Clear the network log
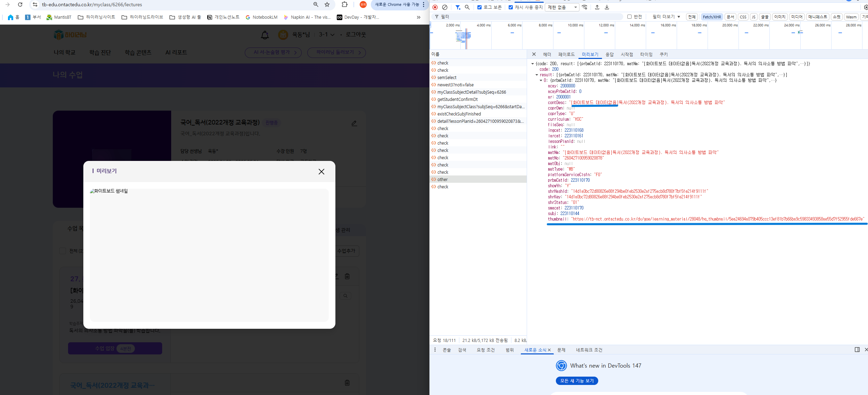This screenshot has height=395, width=868. click(x=445, y=7)
